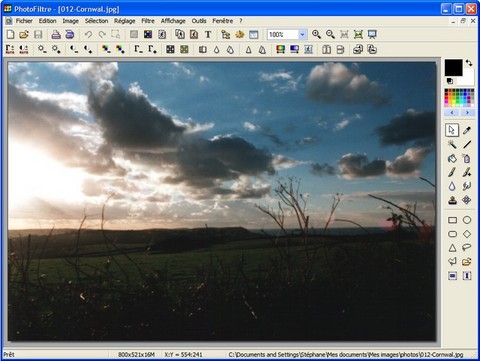480x361 pixels.
Task: Select the blur drop tool
Action: coord(452,186)
